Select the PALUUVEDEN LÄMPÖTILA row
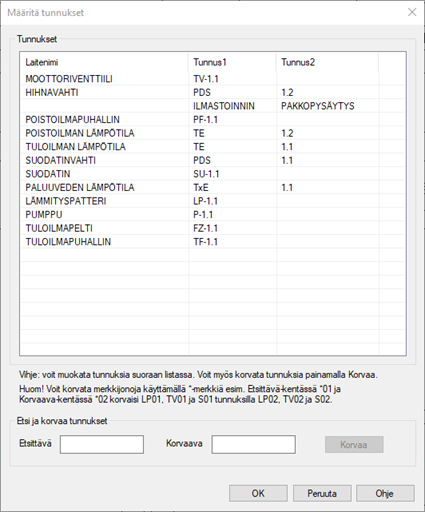This screenshot has height=512, width=425. pyautogui.click(x=213, y=188)
